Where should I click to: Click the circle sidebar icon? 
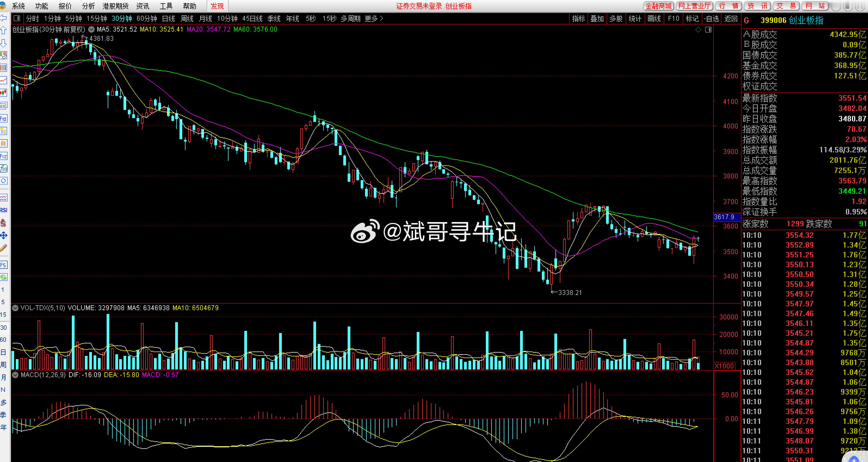tap(3, 181)
